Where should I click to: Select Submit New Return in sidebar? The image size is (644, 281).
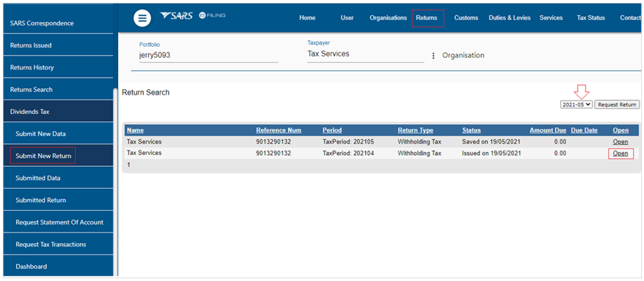pos(43,156)
